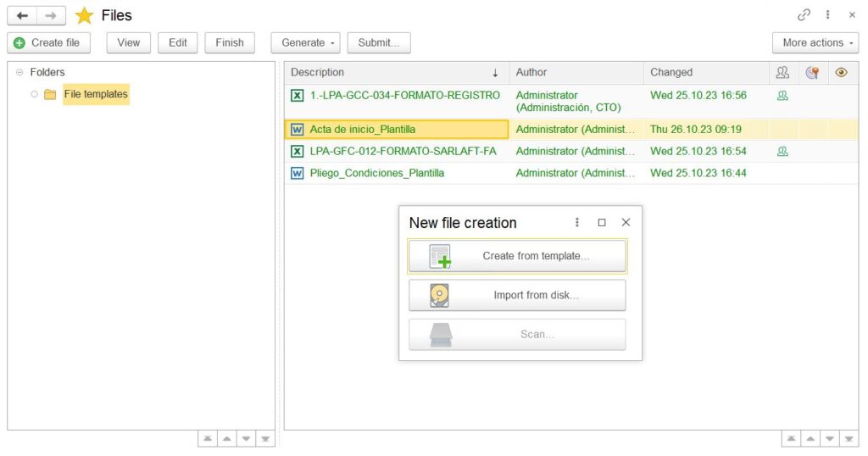Open the dialog's three-dot options menu
The height and width of the screenshot is (456, 868).
tap(577, 222)
